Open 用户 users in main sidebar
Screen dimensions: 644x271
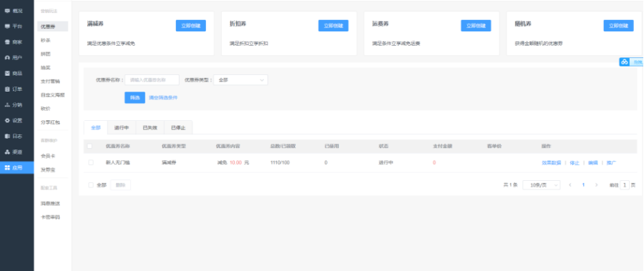pos(17,58)
